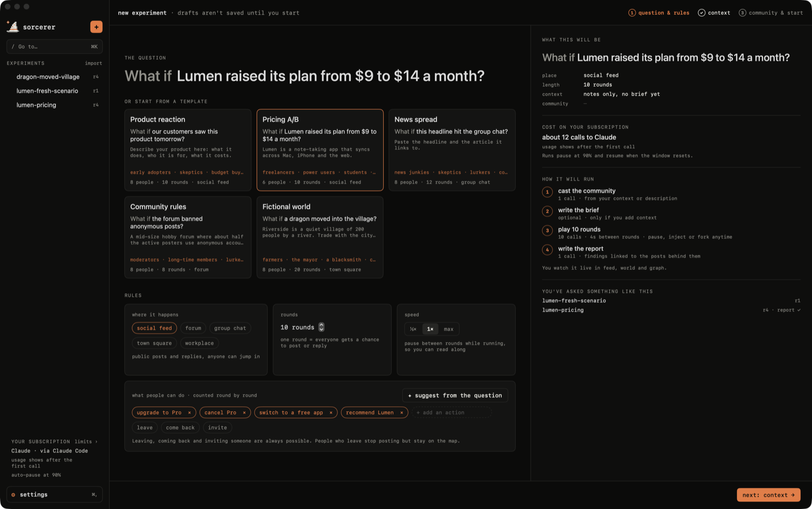This screenshot has width=812, height=509.
Task: Choose the Fictional world template
Action: 320,237
